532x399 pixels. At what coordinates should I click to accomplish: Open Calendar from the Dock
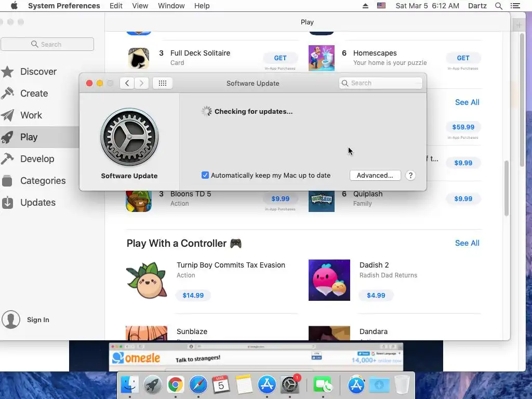pos(221,385)
